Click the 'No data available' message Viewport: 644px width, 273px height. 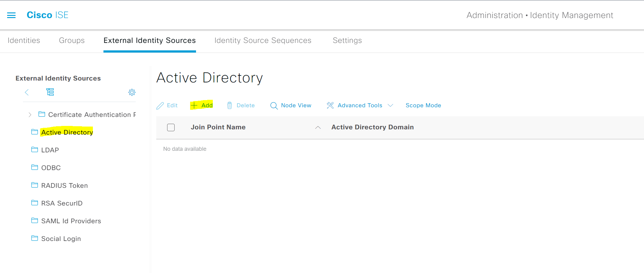pyautogui.click(x=185, y=149)
